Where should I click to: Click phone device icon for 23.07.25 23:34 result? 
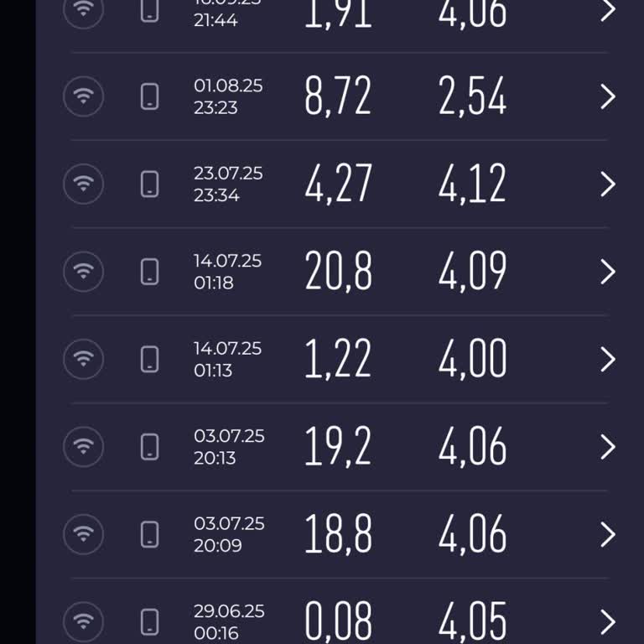click(150, 184)
